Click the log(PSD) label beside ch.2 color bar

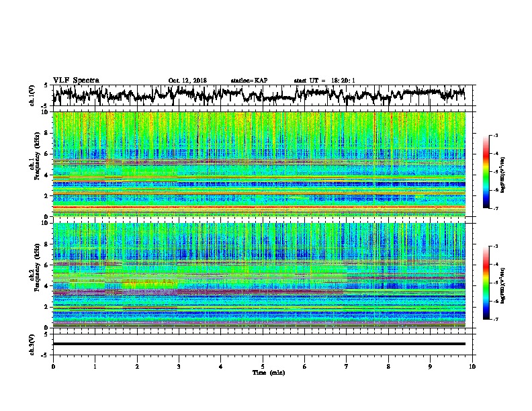point(503,285)
